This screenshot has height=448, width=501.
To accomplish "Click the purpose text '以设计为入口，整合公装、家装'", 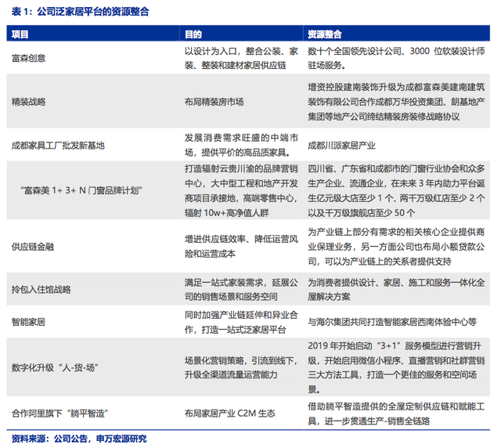I will [241, 58].
